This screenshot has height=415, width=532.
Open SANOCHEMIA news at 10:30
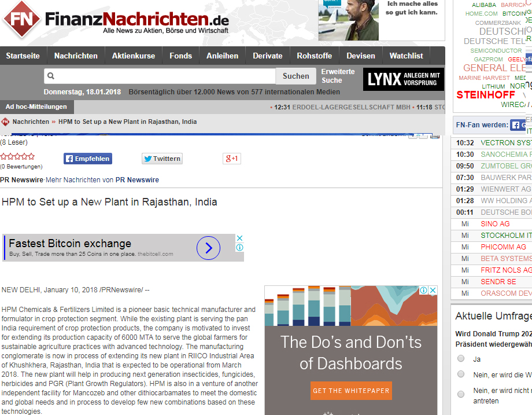(506, 154)
